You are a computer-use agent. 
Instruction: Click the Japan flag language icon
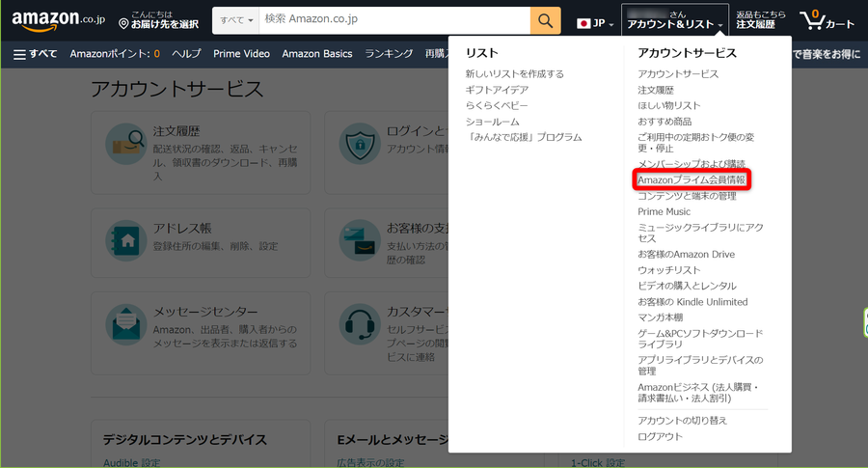[583, 23]
